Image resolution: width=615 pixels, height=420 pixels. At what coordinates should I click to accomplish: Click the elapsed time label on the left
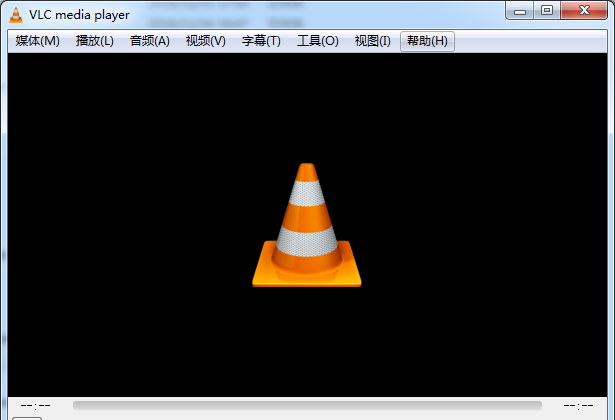coord(35,405)
